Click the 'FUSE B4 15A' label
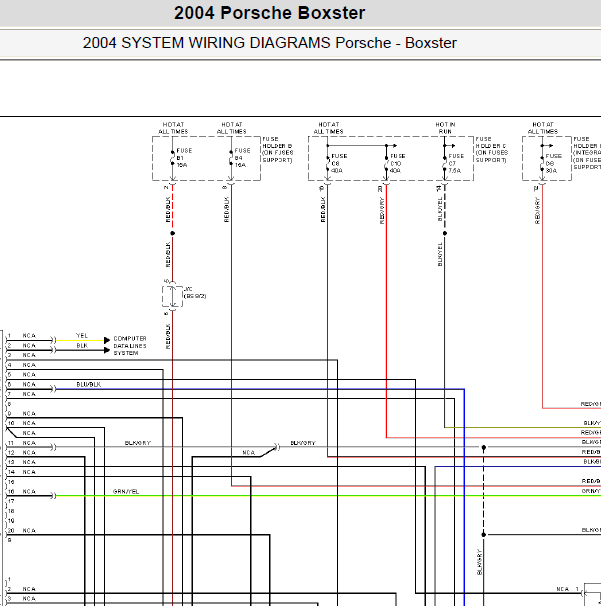 point(242,158)
